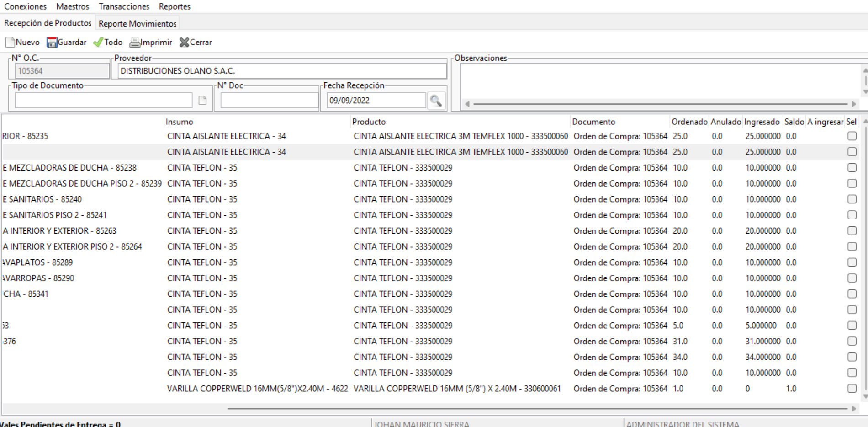Click the Nuevo label in the toolbar

(27, 42)
